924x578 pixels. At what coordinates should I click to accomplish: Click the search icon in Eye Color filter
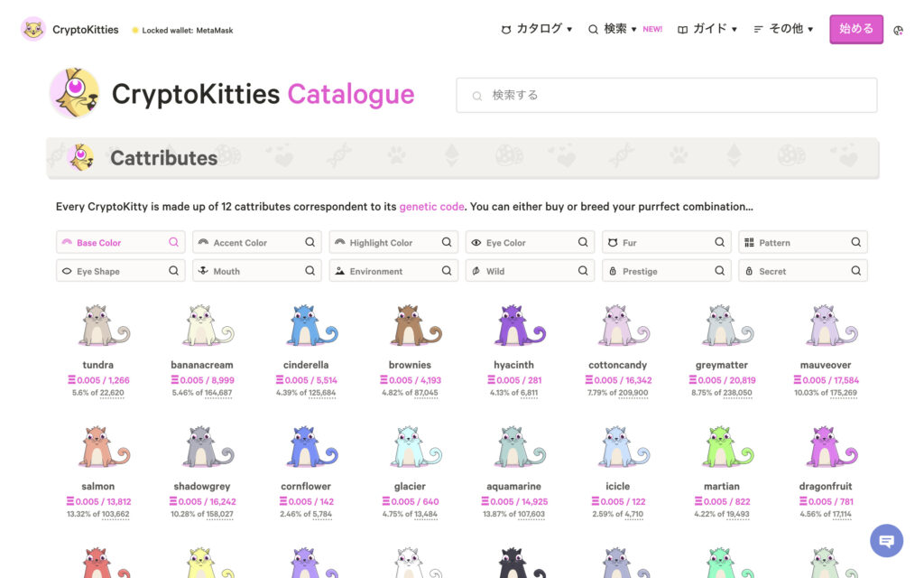tap(583, 242)
